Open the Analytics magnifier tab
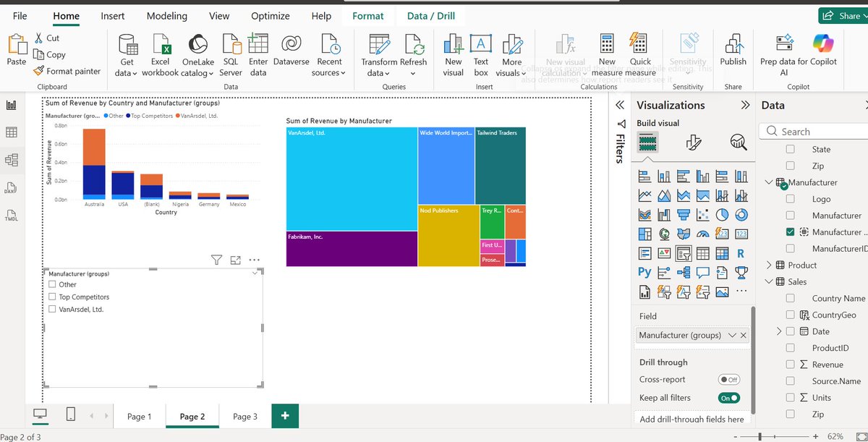This screenshot has width=868, height=442. (739, 142)
